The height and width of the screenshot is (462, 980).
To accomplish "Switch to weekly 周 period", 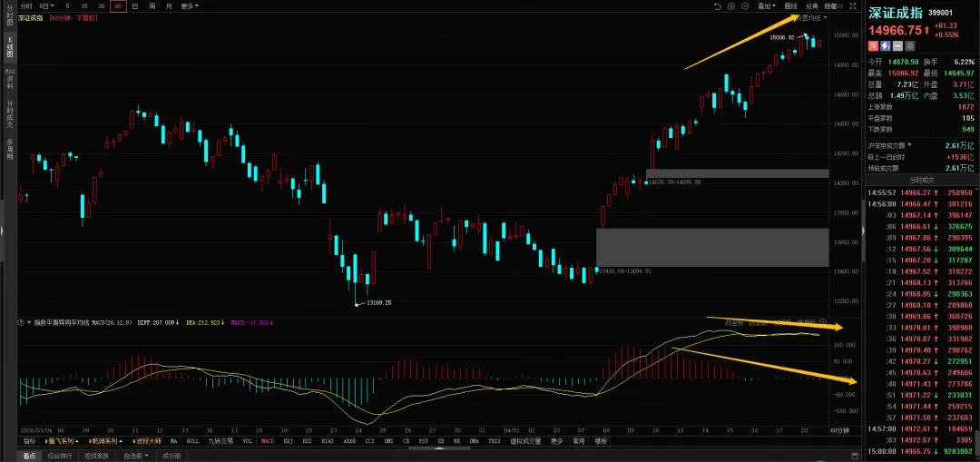I will coord(152,5).
